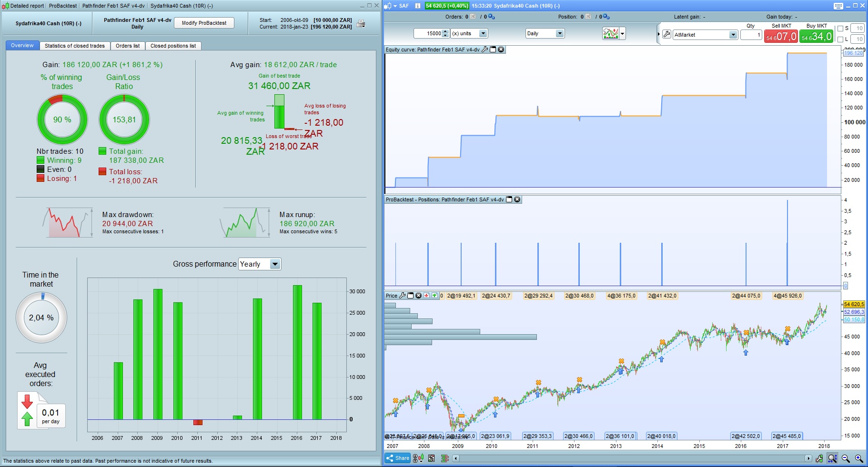
Task: Click the scrollbar left arrow under the chart
Action: (456, 458)
